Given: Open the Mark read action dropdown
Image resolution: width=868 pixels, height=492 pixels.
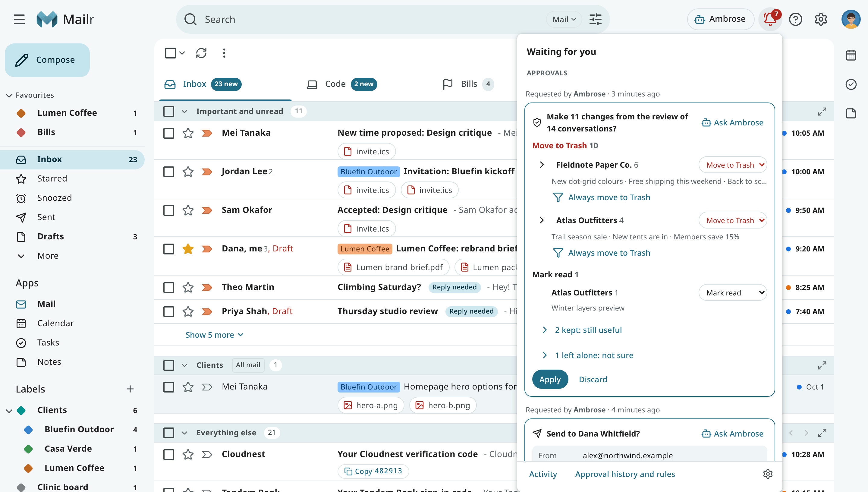Looking at the screenshot, I should point(733,293).
